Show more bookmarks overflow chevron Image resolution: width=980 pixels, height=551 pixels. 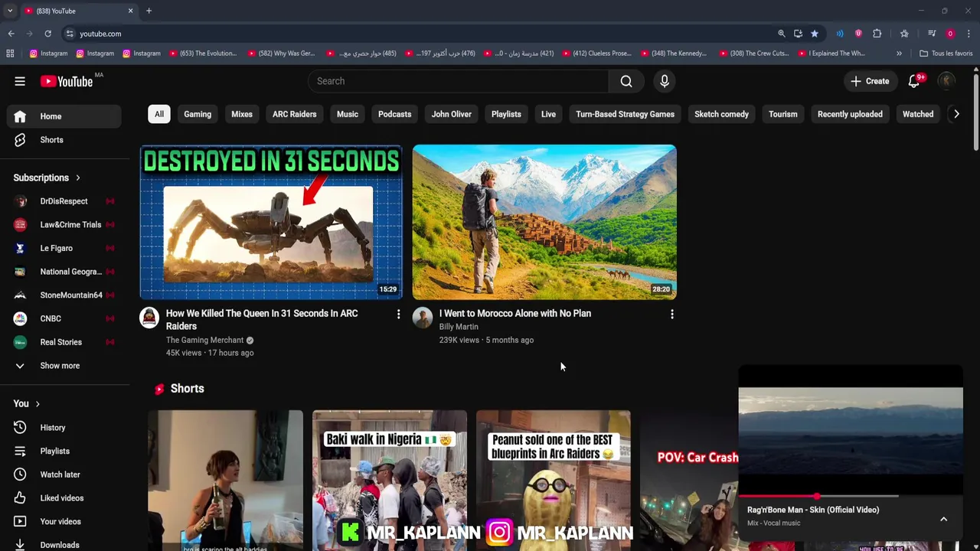[x=899, y=54]
